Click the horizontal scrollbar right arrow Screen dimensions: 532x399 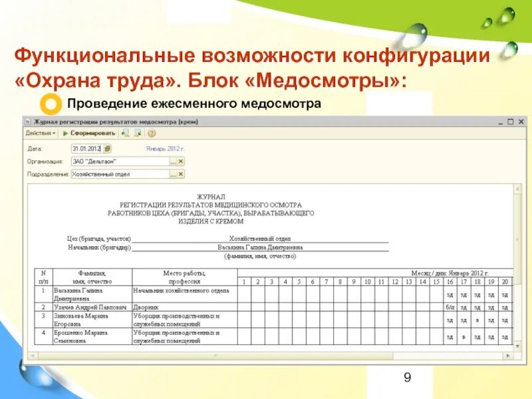(x=508, y=356)
